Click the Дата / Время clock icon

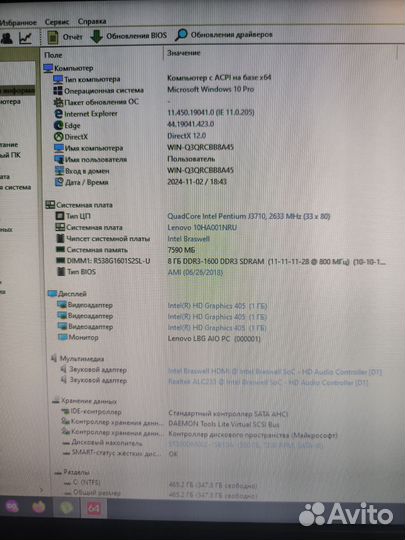point(60,182)
